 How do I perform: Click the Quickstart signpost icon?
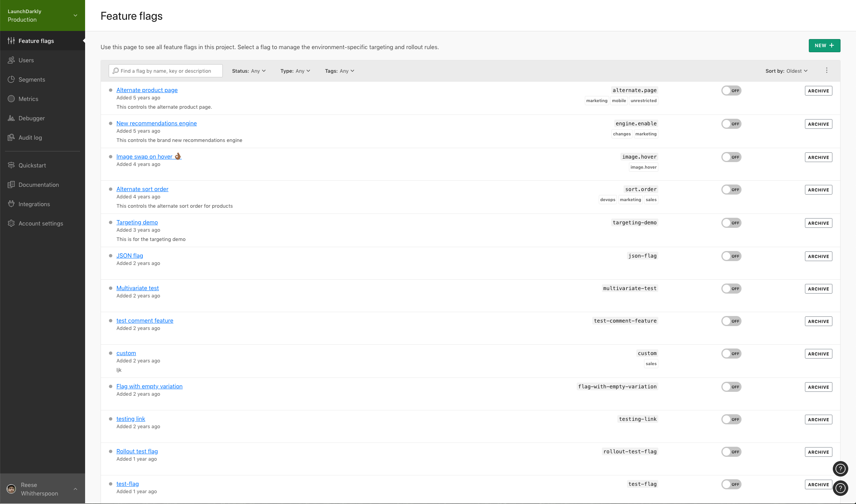click(x=11, y=165)
